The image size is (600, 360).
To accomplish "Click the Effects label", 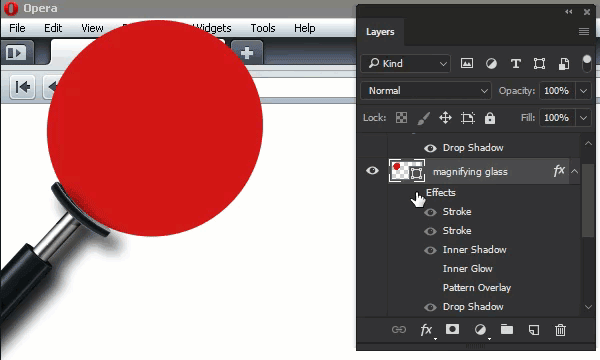I will [440, 192].
